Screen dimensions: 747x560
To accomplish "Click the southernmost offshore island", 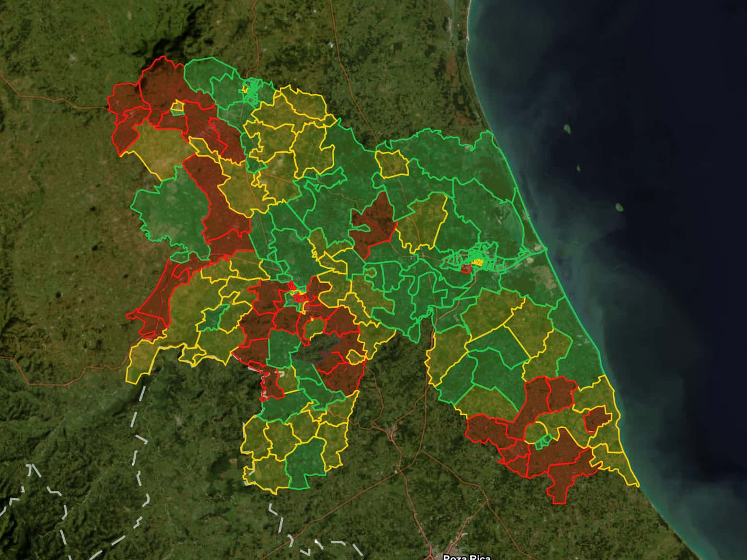I will 619,207.
